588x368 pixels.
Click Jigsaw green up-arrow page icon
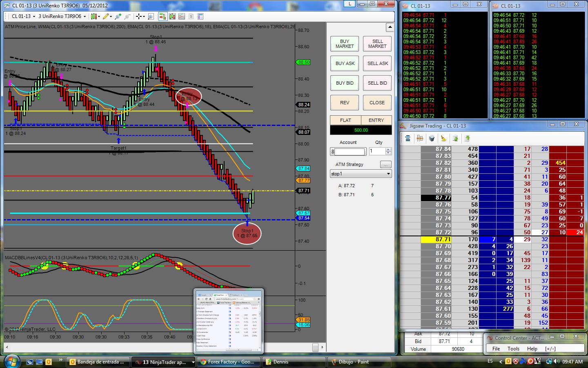click(x=455, y=139)
